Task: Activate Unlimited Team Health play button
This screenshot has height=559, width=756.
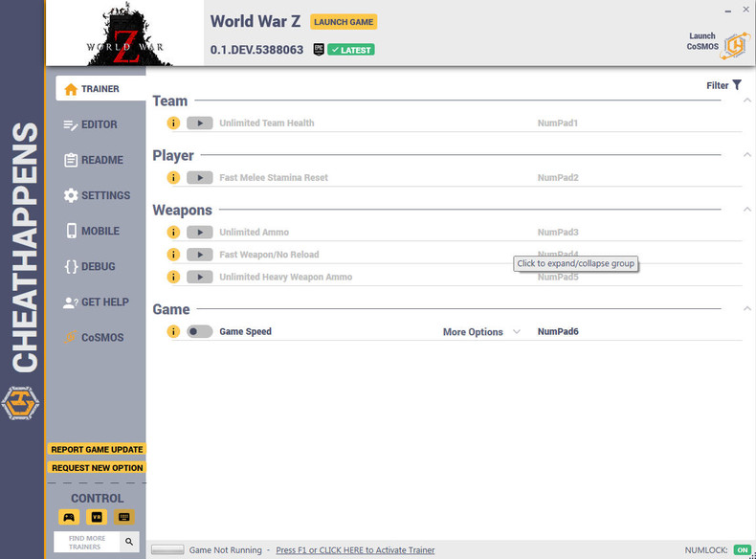Action: 200,123
